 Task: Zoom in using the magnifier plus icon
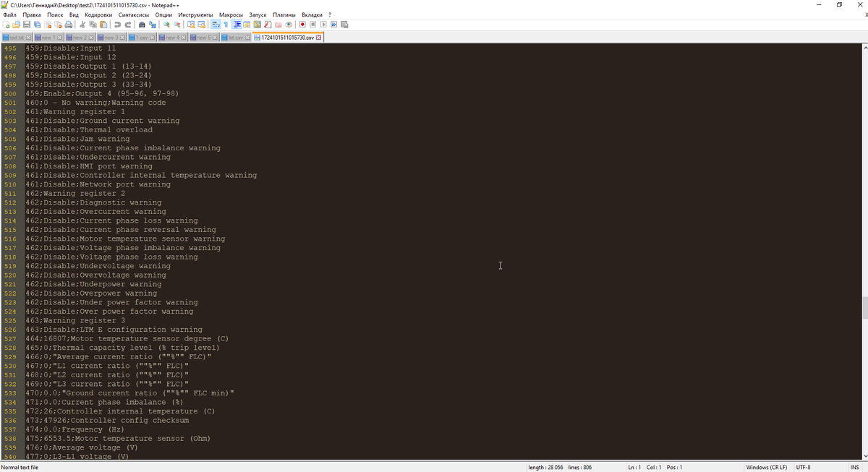click(166, 24)
